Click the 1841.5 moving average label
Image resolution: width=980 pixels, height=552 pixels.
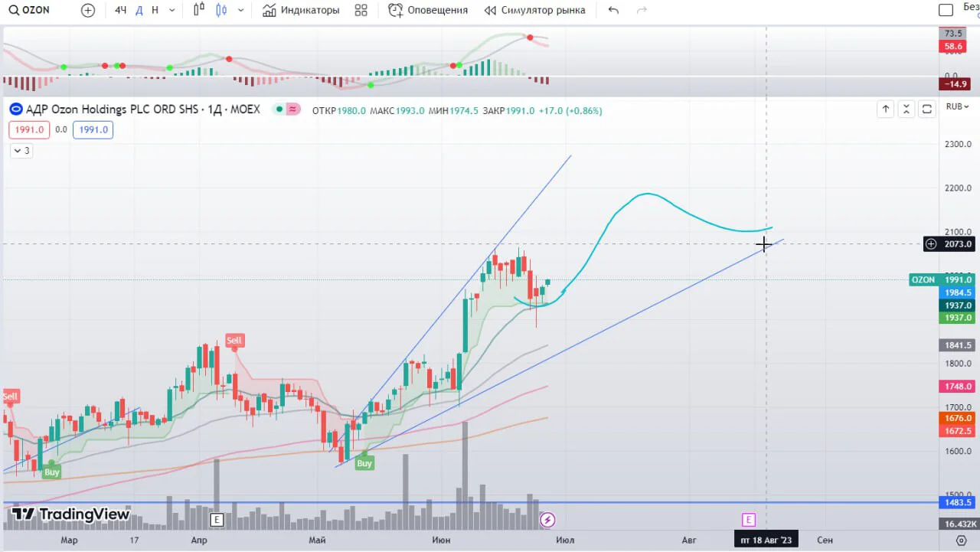tap(957, 345)
